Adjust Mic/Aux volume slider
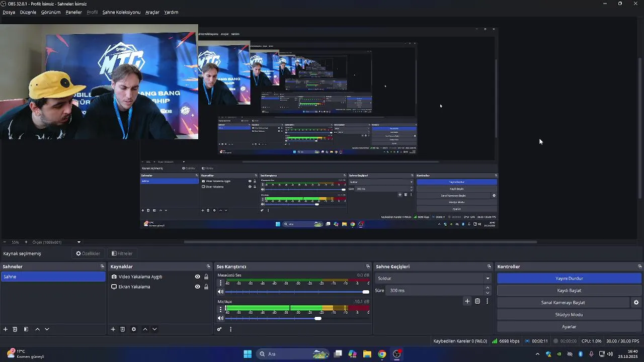 [318, 318]
